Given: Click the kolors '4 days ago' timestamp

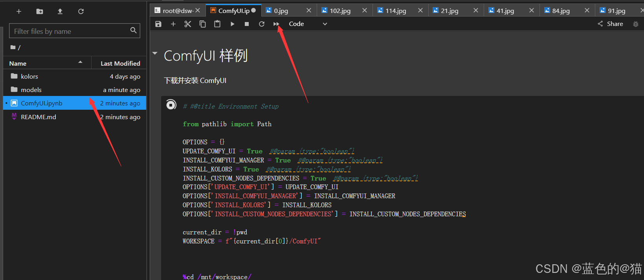Looking at the screenshot, I should coord(125,76).
